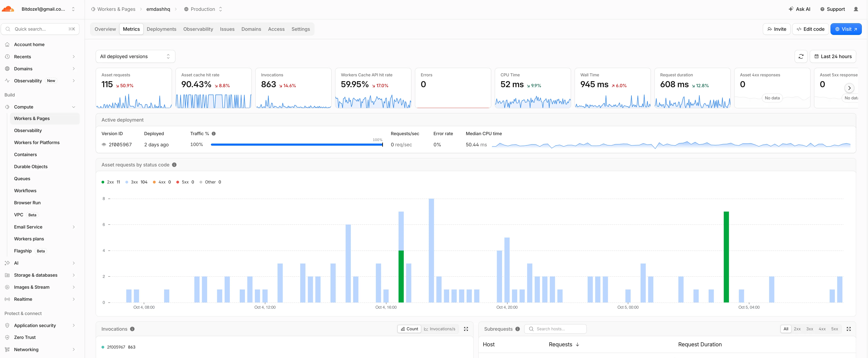Viewport: 868px width, 358px height.
Task: Expand the Email Service sidebar item
Action: 73,227
